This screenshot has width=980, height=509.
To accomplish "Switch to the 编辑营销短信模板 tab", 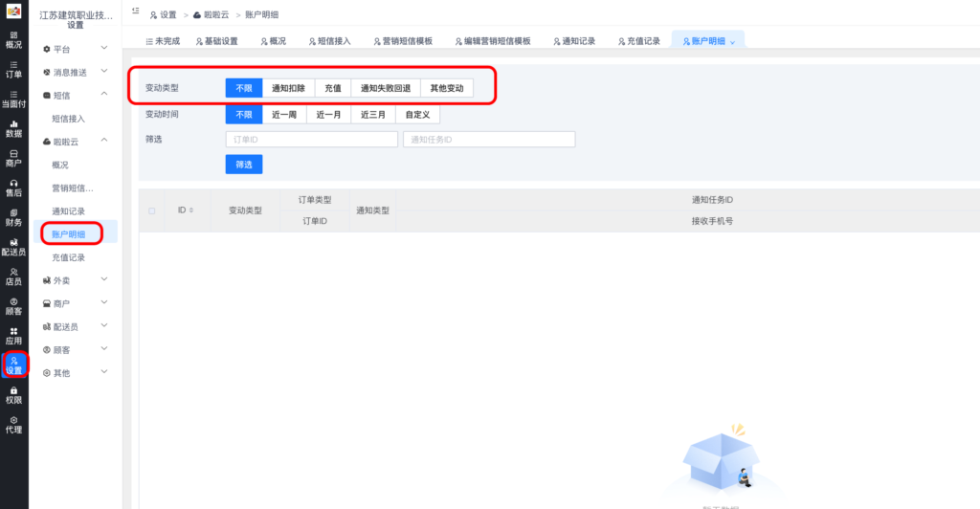I will pyautogui.click(x=493, y=40).
